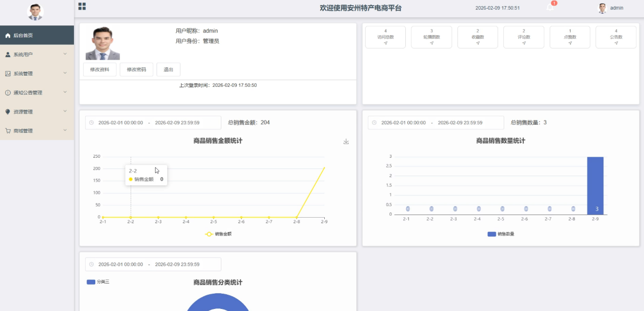Viewport: 644px width, 311px height.
Task: Toggle the 销售金额 legend item
Action: coord(218,234)
